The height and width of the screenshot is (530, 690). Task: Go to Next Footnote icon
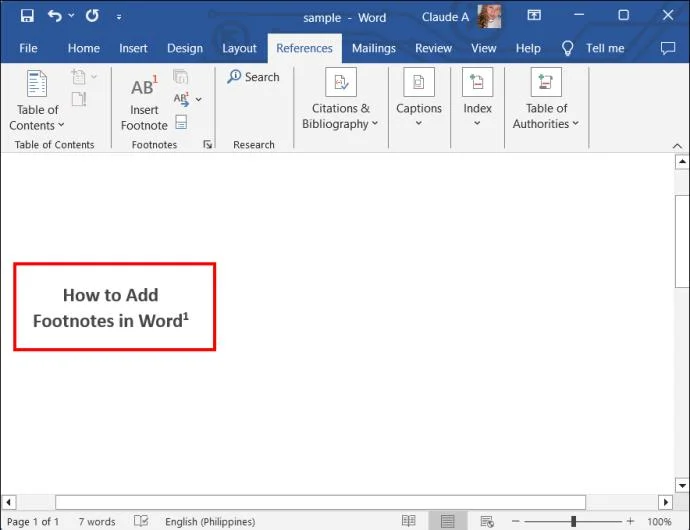pyautogui.click(x=181, y=99)
